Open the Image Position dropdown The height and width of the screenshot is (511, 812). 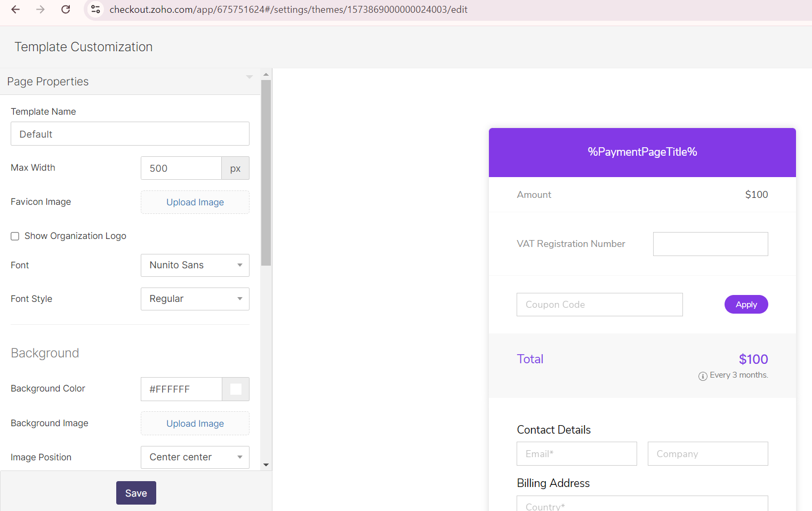click(195, 457)
